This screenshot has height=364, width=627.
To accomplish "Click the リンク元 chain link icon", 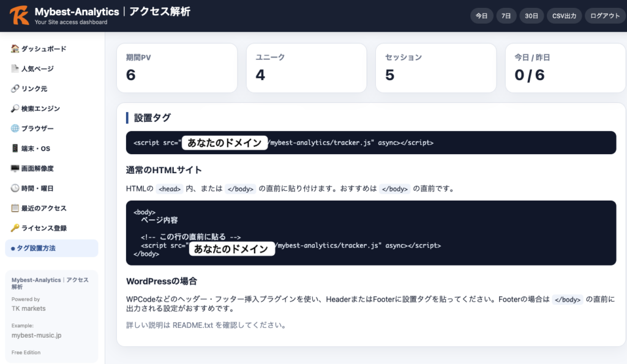I will 15,89.
